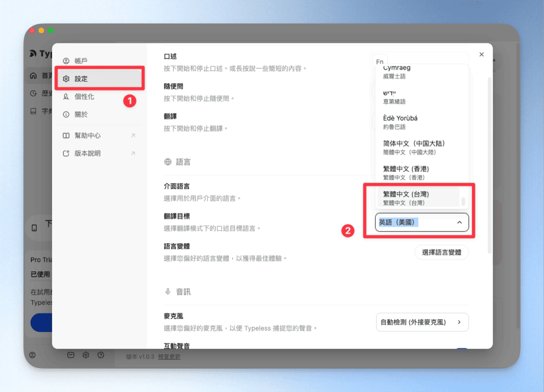
Task: Select the 設定 gear icon in sidebar
Action: [x=66, y=78]
